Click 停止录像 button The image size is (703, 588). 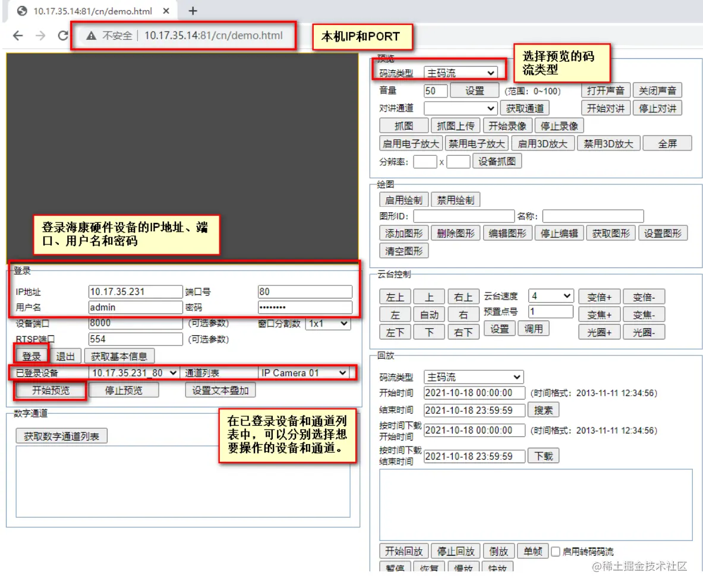point(559,126)
